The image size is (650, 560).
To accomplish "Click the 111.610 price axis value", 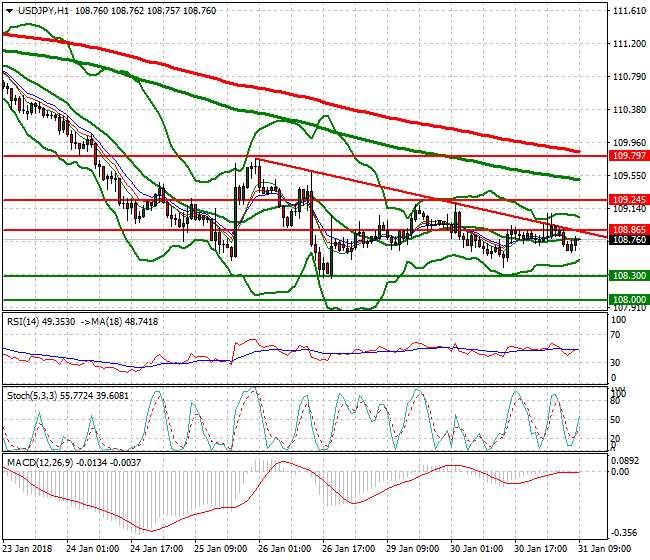I will [x=629, y=11].
